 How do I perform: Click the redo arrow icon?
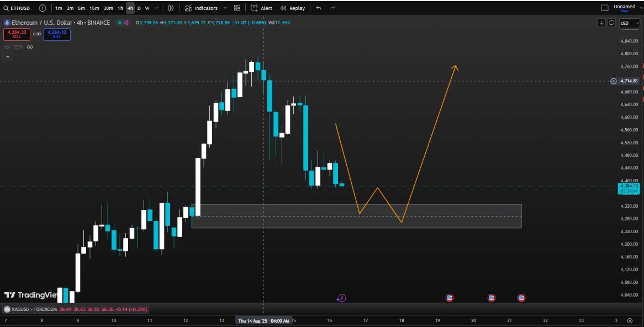click(332, 8)
